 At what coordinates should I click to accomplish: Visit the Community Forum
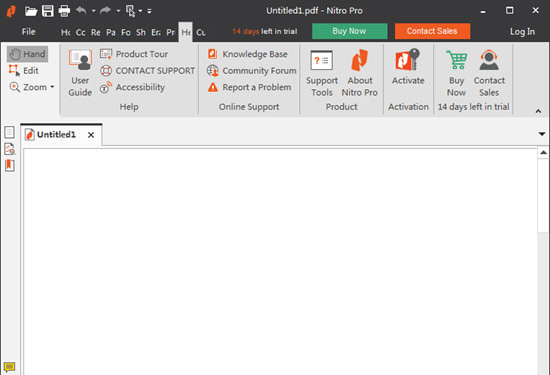252,71
